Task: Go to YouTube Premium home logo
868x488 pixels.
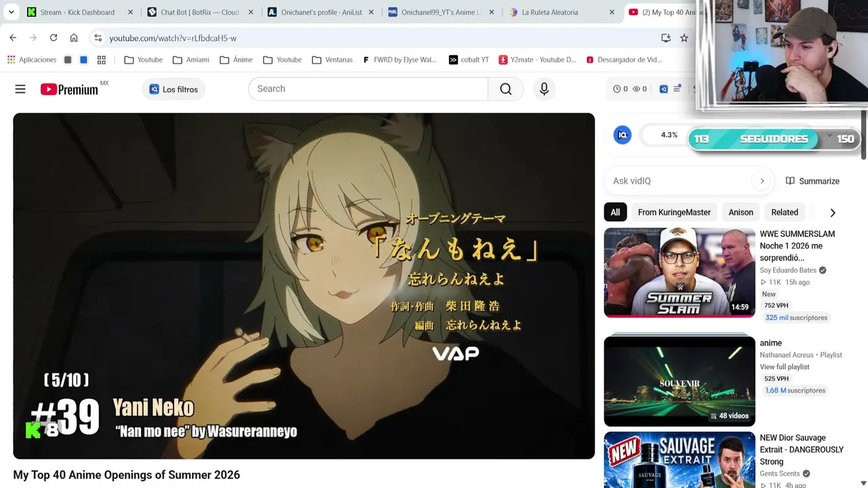Action: coord(69,89)
